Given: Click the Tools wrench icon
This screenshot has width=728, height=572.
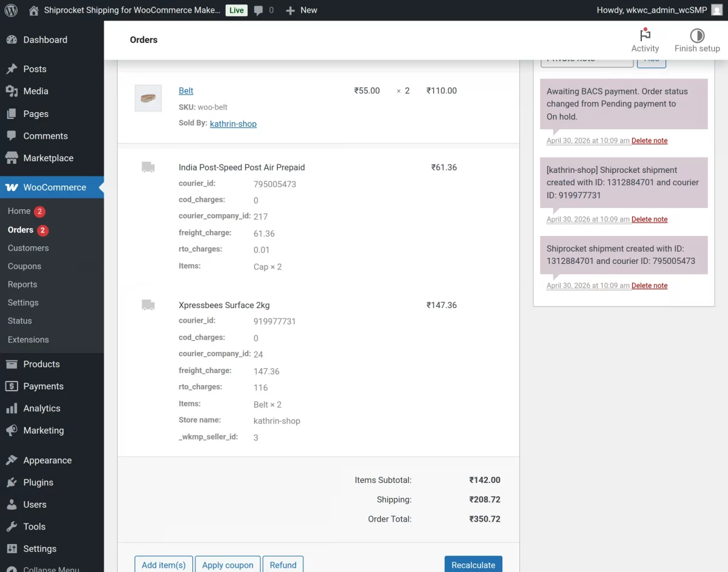Looking at the screenshot, I should click(x=12, y=527).
